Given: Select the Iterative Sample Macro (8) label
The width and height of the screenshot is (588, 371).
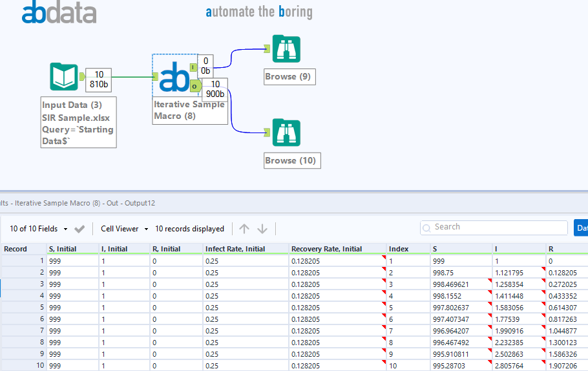Looking at the screenshot, I should (190, 111).
